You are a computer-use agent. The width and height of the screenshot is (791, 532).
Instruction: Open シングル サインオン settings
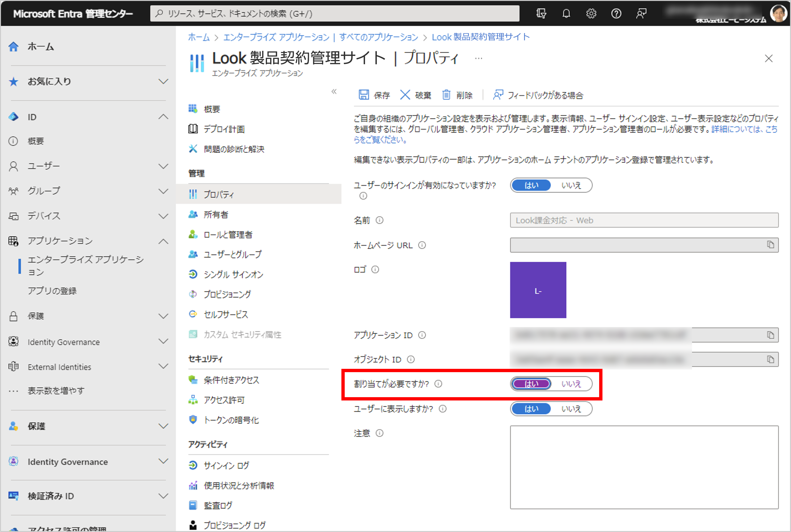(233, 274)
